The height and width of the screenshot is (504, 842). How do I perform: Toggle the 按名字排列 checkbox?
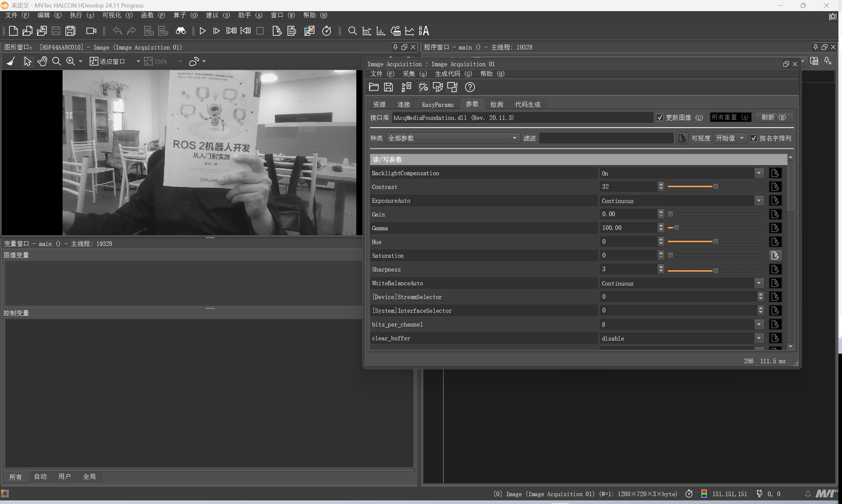pos(754,138)
